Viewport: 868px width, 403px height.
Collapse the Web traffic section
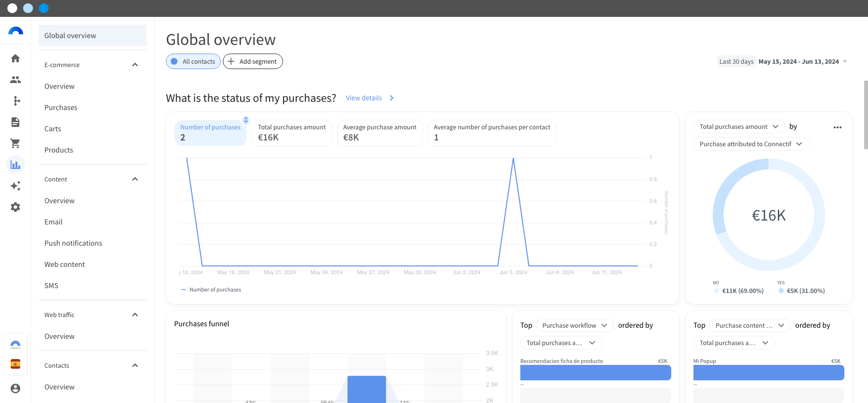135,315
